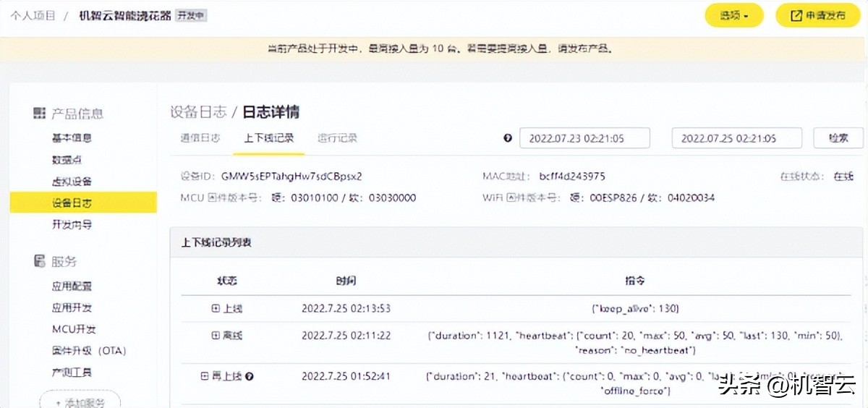Open 基本信息 in the sidebar
This screenshot has height=408, width=868.
tap(72, 137)
